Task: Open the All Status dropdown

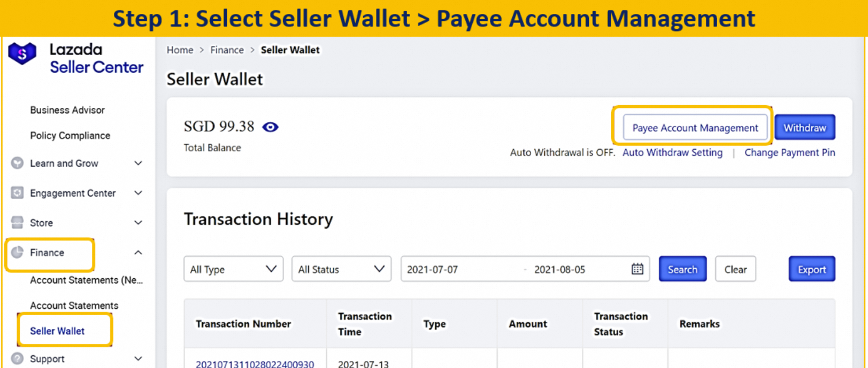Action: click(341, 269)
